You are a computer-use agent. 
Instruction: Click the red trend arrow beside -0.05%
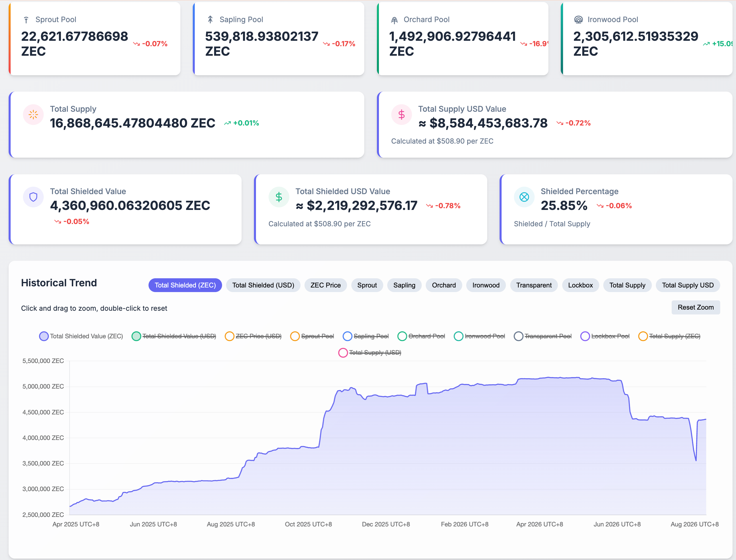coord(58,222)
